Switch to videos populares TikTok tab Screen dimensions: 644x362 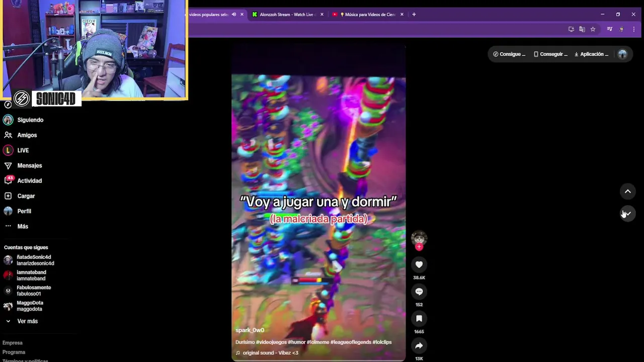click(208, 15)
